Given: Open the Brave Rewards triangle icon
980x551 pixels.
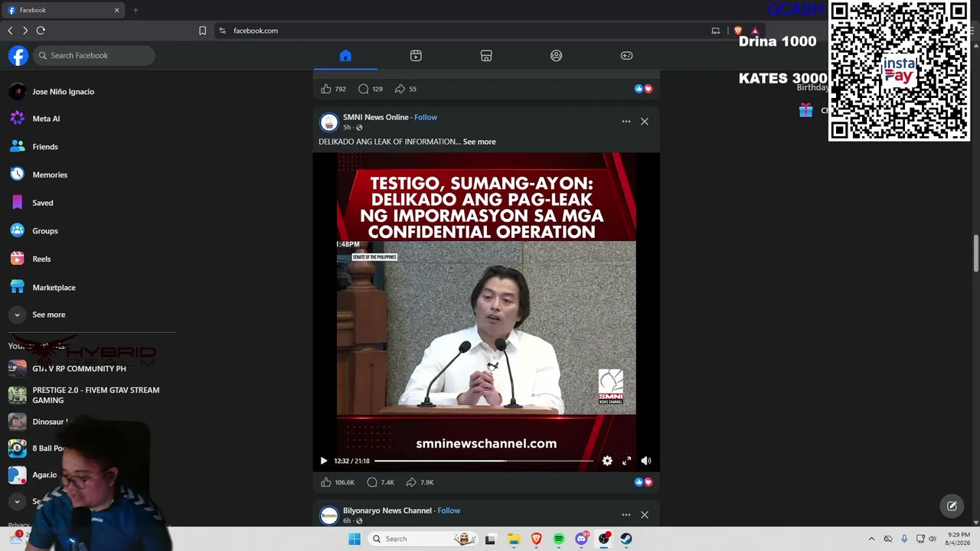Looking at the screenshot, I should [755, 31].
